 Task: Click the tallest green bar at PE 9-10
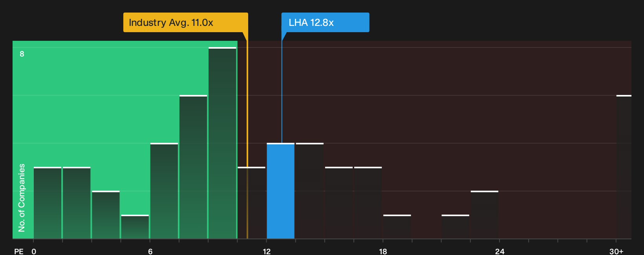(x=222, y=143)
